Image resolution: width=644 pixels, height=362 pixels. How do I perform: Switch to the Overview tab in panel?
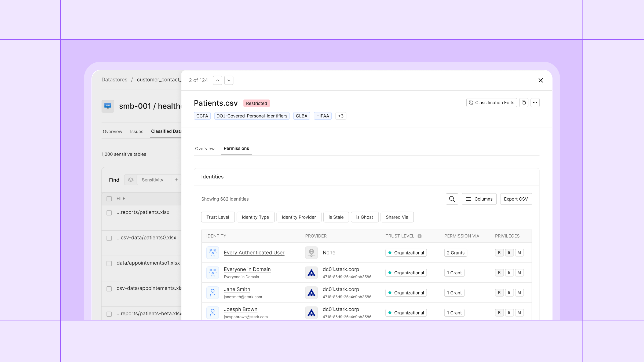point(205,149)
